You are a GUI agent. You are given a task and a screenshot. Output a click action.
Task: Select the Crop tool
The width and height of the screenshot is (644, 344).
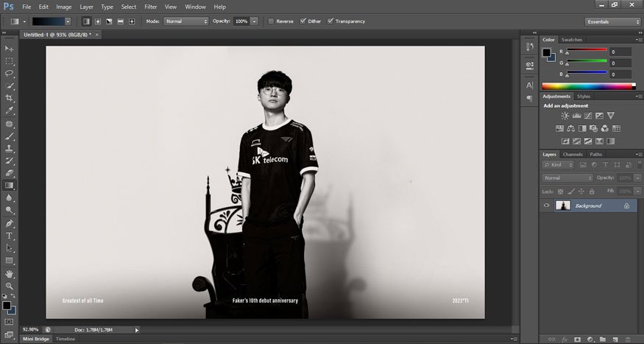point(9,98)
